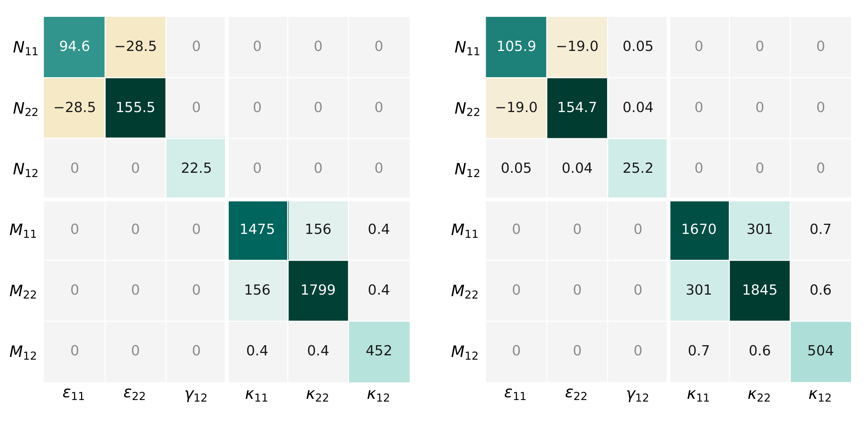868x429 pixels.
Task: Select the 154.7 cell in right matrix
Action: click(x=577, y=108)
